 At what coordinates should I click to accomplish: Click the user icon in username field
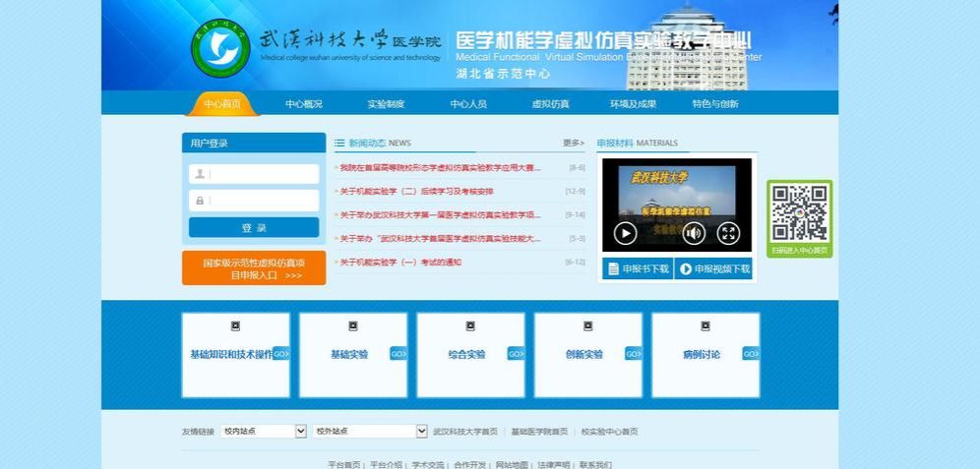click(x=200, y=174)
